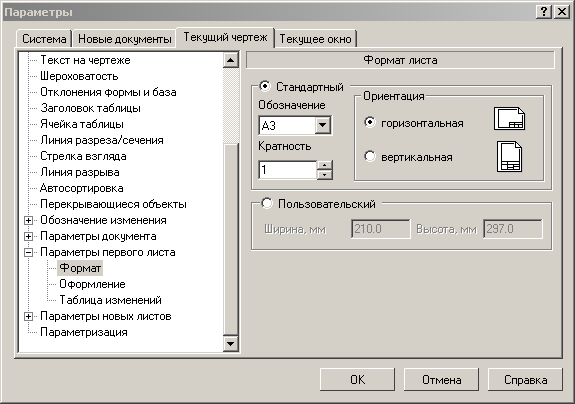Switch to the Система tab

tap(44, 39)
